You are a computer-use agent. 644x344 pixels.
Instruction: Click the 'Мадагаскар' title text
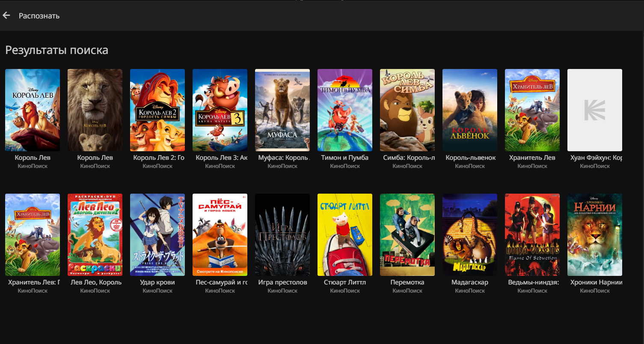click(x=470, y=282)
